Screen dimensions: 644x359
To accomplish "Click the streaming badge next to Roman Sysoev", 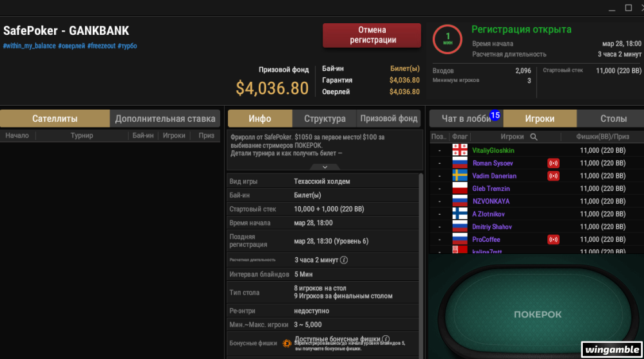I will (x=553, y=163).
